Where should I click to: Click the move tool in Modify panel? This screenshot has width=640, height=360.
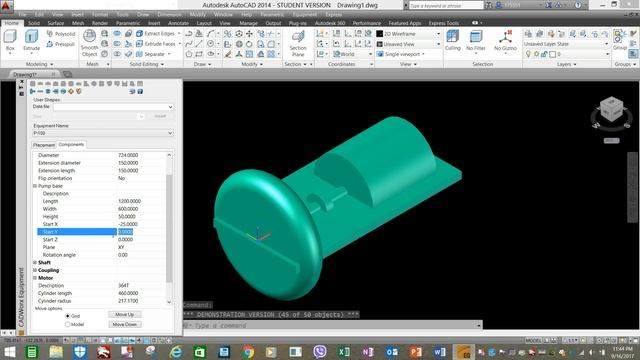point(249,33)
